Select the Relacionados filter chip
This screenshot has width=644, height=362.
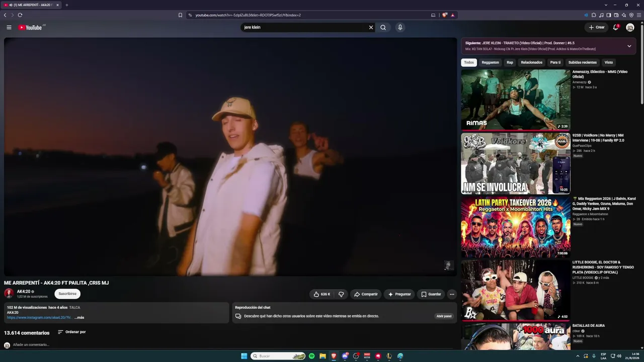point(531,62)
